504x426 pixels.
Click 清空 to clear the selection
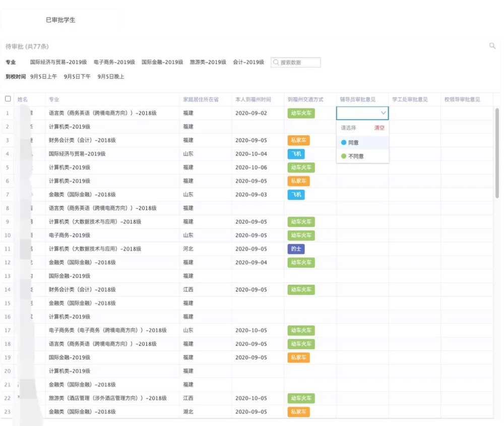(379, 128)
